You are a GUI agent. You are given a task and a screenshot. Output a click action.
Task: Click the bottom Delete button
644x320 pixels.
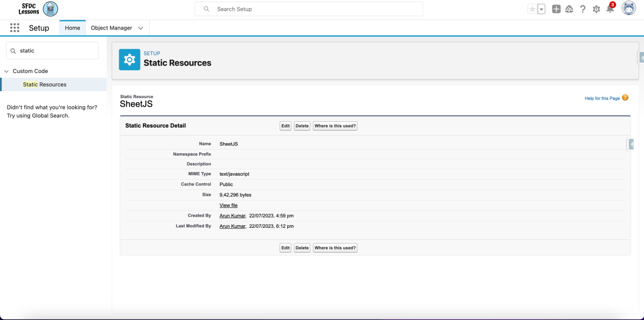(x=302, y=248)
